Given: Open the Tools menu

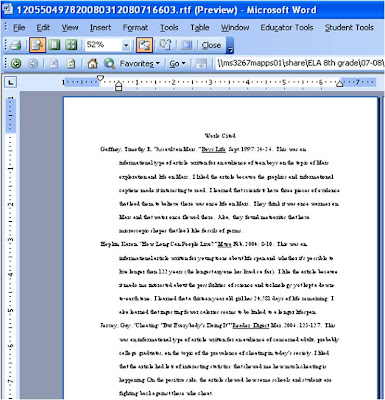Looking at the screenshot, I should 169,28.
